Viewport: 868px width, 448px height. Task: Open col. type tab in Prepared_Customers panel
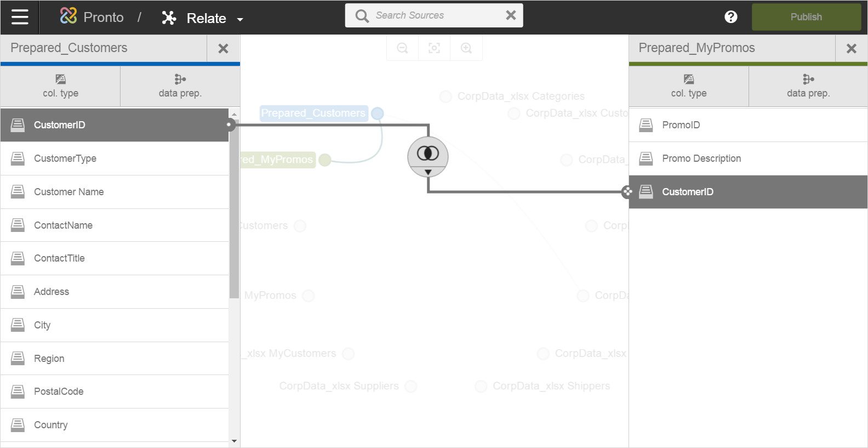coord(60,86)
